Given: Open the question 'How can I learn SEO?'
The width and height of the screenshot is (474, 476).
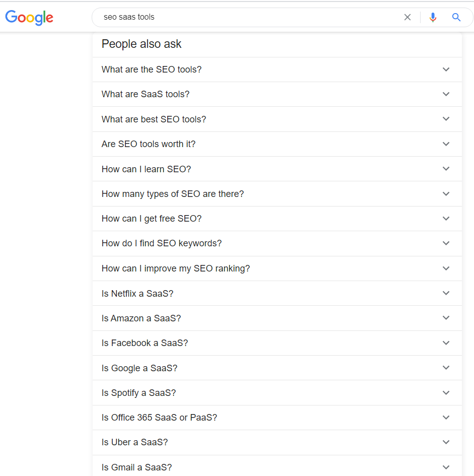Looking at the screenshot, I should (277, 169).
